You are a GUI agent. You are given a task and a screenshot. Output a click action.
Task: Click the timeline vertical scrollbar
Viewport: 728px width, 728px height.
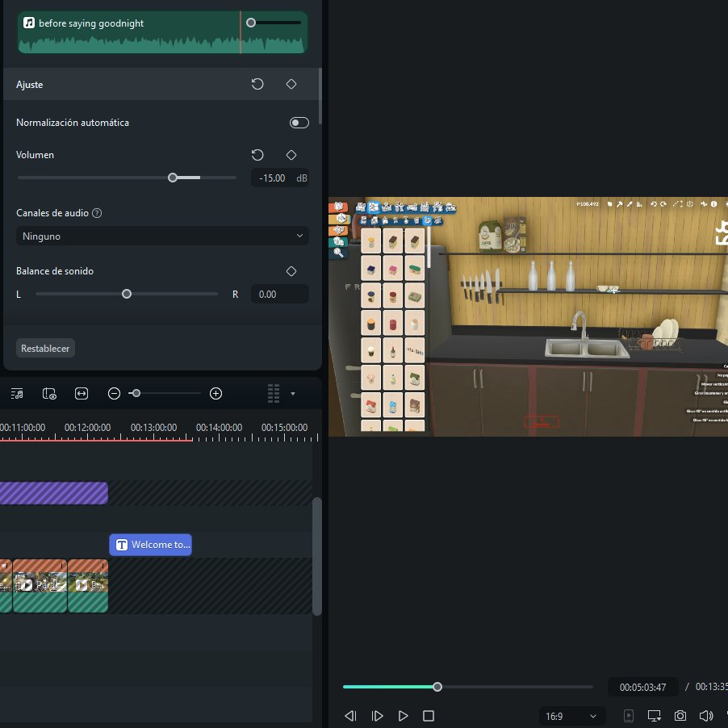[x=317, y=556]
